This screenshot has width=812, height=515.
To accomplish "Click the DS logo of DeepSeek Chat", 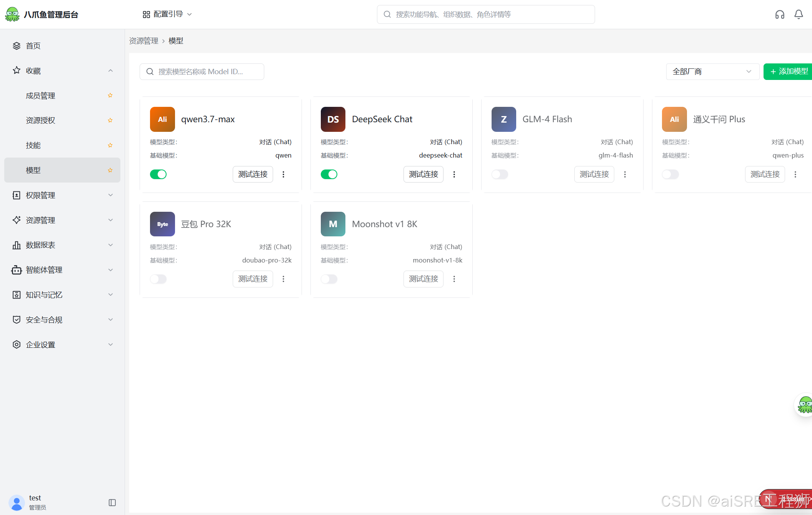I will (333, 119).
